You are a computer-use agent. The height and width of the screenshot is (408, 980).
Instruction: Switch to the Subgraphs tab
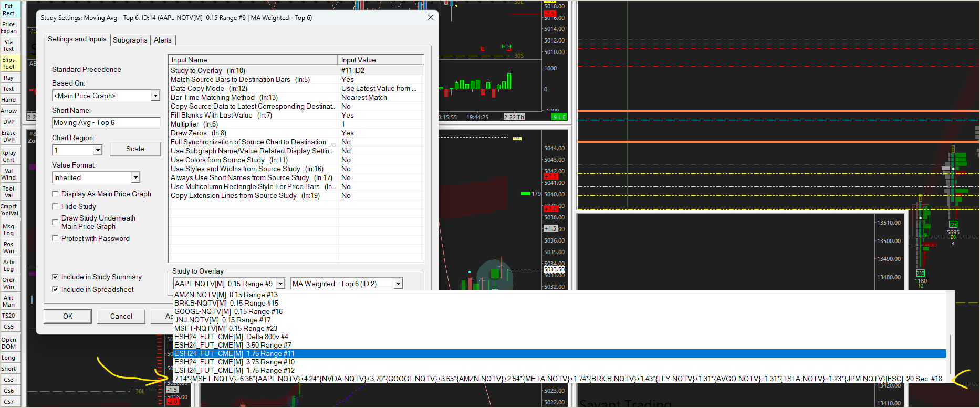130,40
